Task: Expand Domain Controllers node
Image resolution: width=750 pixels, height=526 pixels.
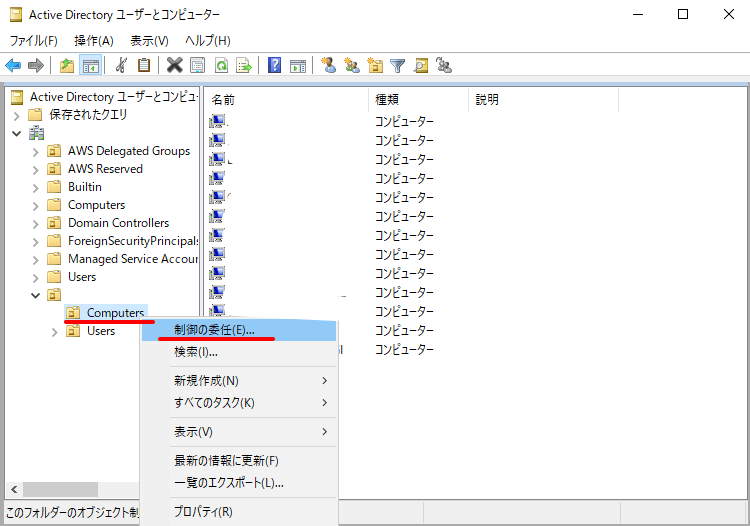Action: [35, 224]
